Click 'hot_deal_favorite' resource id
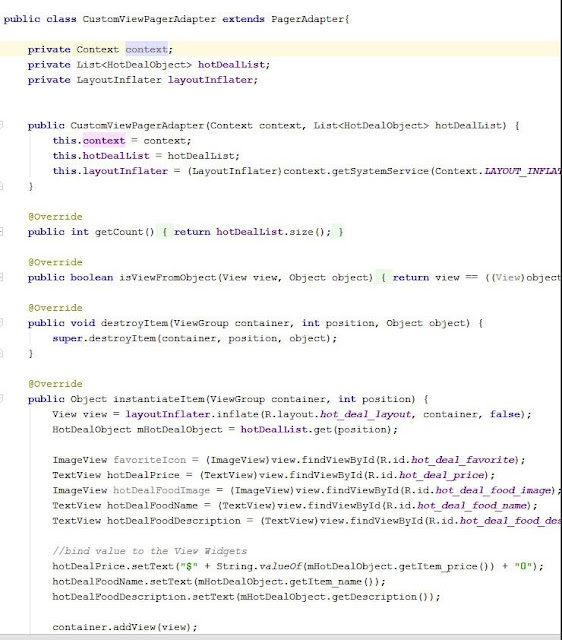This screenshot has height=640, width=562. [462, 460]
